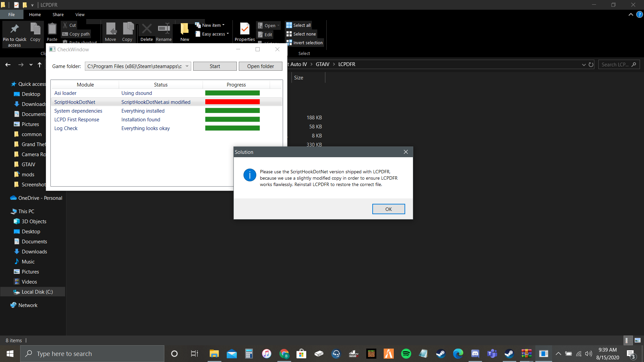Click the Invert selection icon
Viewport: 644px width, 362px height.
pos(289,43)
